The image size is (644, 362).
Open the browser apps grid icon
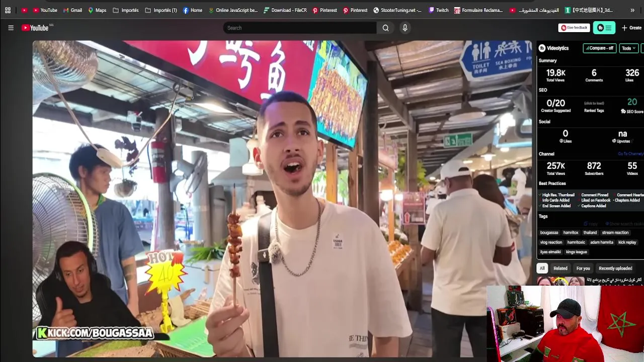pos(8,10)
